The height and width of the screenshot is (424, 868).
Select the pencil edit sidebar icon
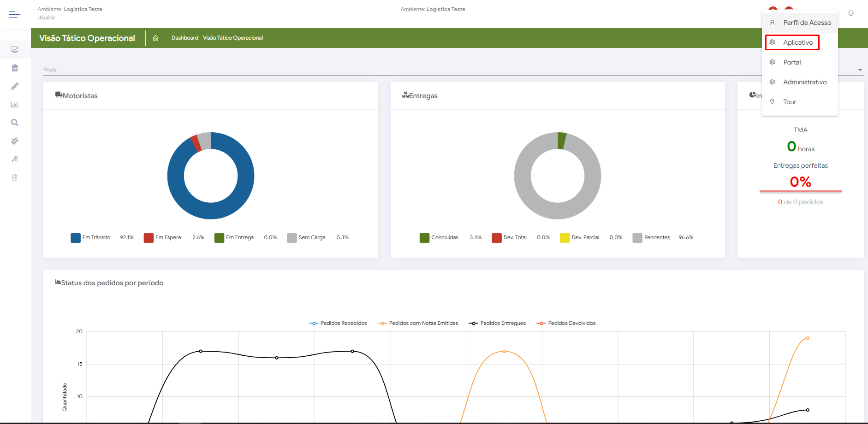click(15, 86)
